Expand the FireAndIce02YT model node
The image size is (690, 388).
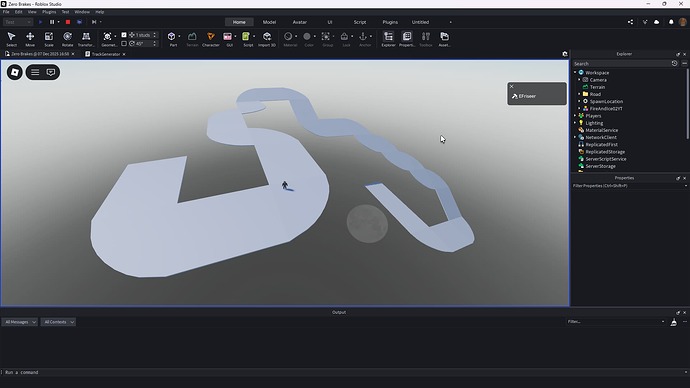(579, 109)
